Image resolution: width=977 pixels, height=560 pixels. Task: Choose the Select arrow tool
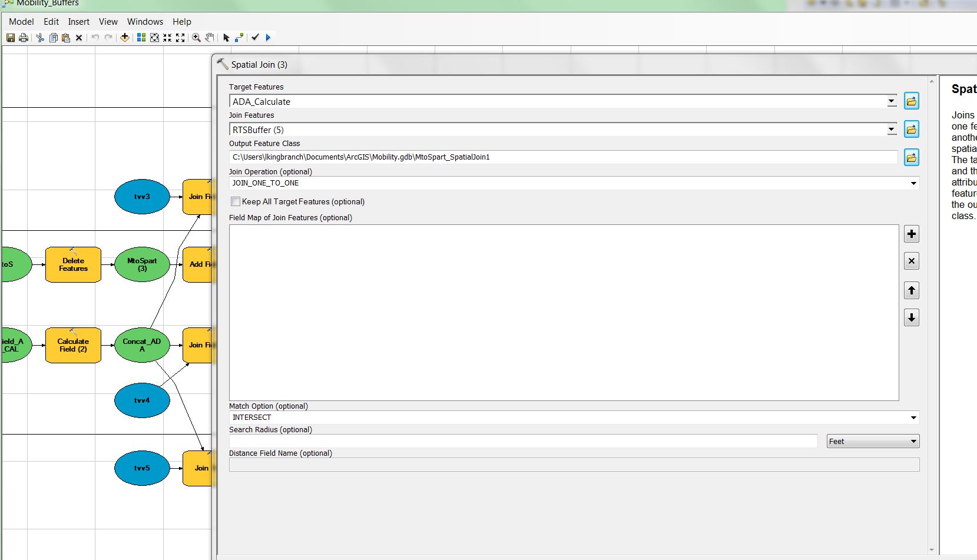(x=226, y=38)
